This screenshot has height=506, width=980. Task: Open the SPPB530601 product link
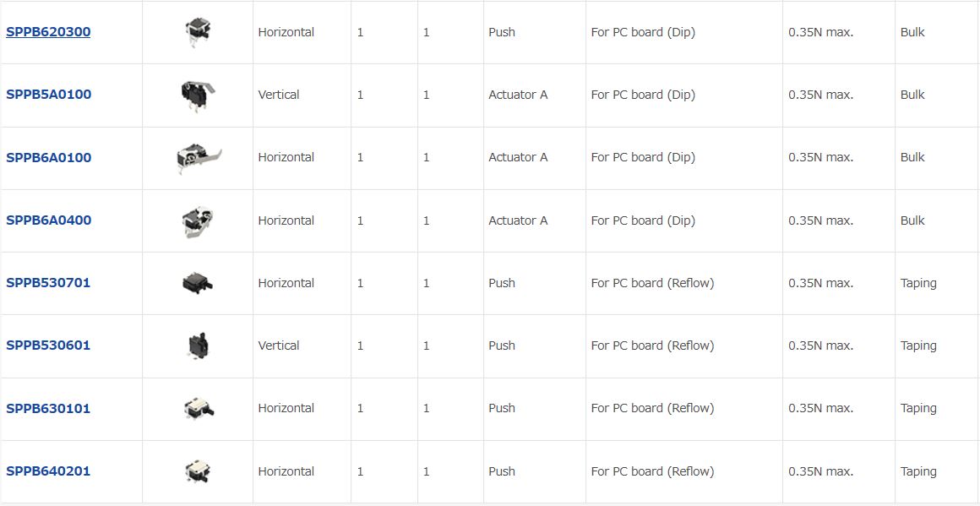[48, 345]
